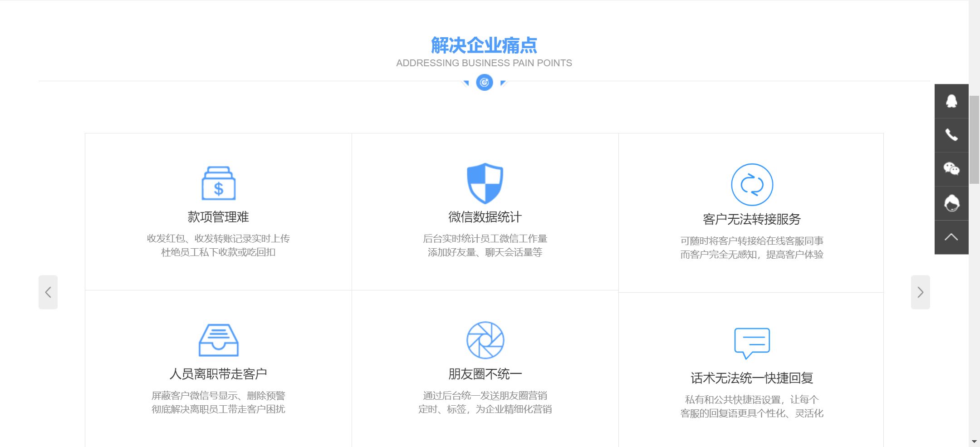Viewport: 980px width, 447px height.
Task: Click the right carousel arrow
Action: pos(921,292)
